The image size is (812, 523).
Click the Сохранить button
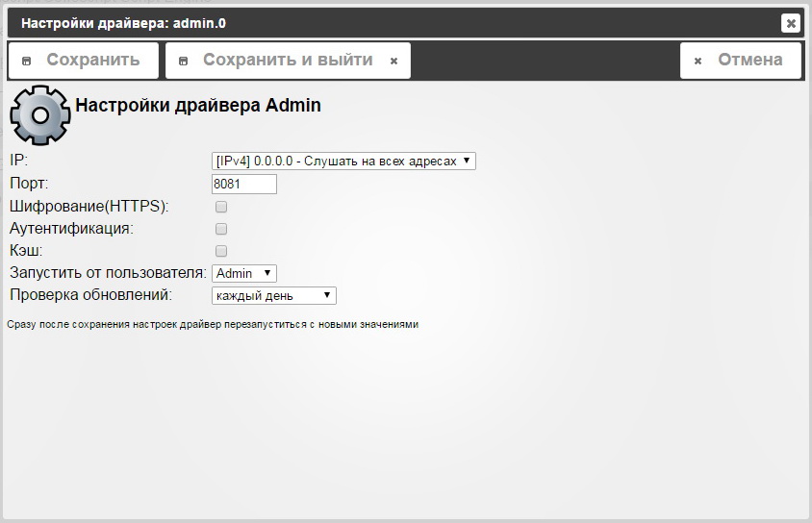click(84, 61)
